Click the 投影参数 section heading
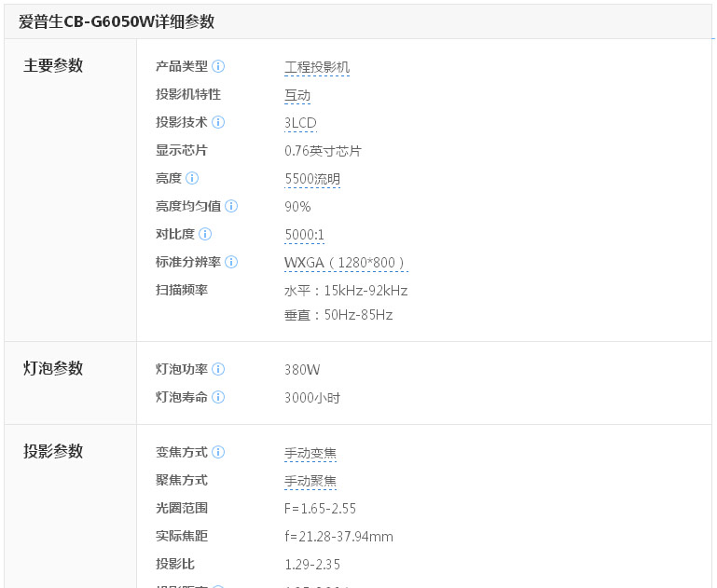Image resolution: width=717 pixels, height=588 pixels. coord(53,451)
